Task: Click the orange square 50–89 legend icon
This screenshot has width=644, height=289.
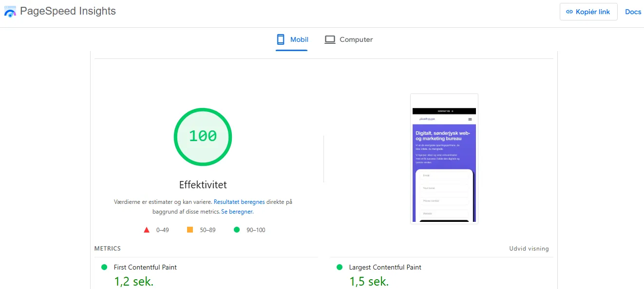Action: coord(190,230)
